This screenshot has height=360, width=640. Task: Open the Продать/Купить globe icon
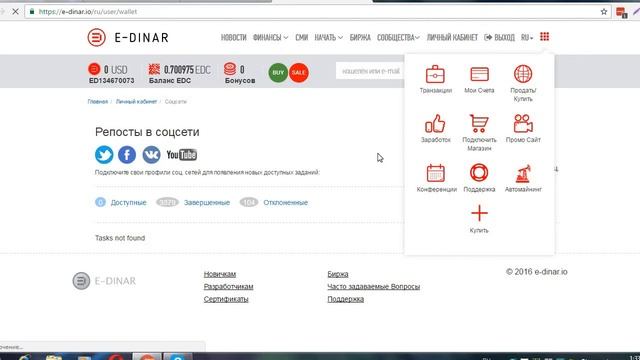tap(523, 74)
